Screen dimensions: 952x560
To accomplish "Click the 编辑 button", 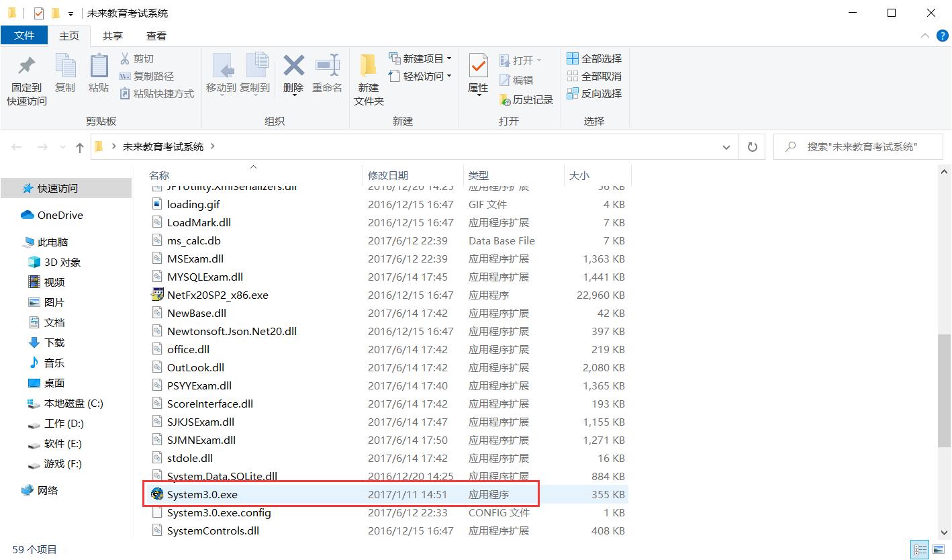I will coord(522,79).
